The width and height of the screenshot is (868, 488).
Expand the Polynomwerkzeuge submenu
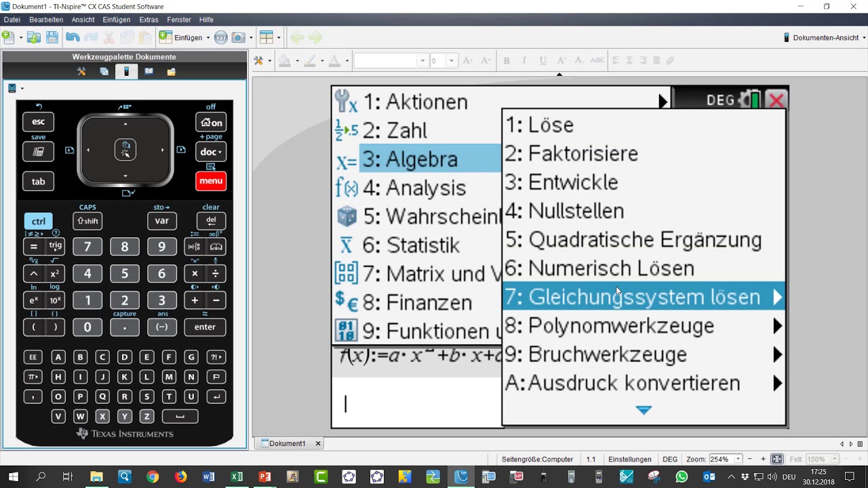coord(778,326)
